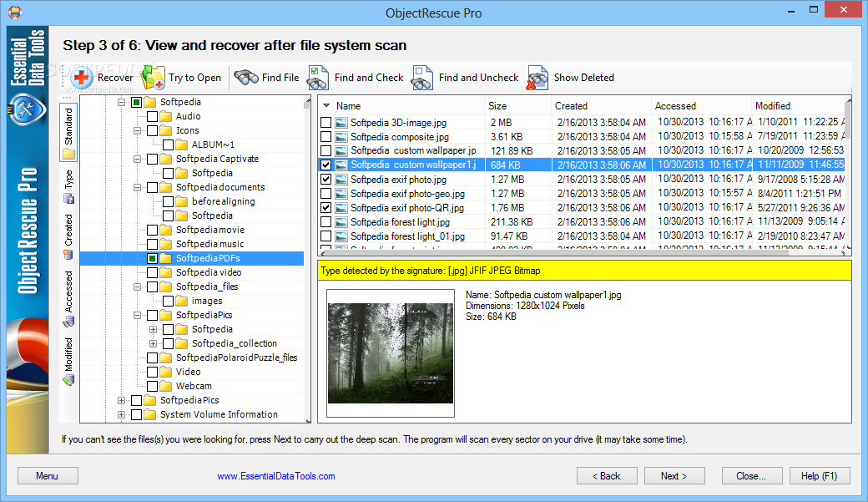
Task: Switch to the Modified view tab
Action: [68, 362]
